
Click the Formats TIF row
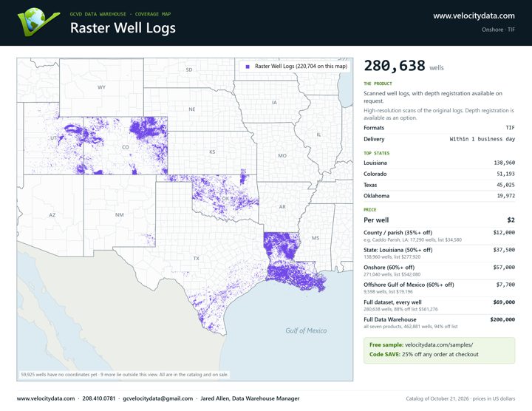(439, 128)
